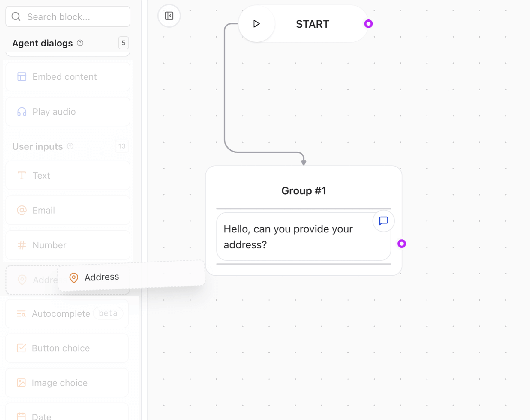Select the User inputs section header
Screen dimensions: 530x420
[37, 146]
